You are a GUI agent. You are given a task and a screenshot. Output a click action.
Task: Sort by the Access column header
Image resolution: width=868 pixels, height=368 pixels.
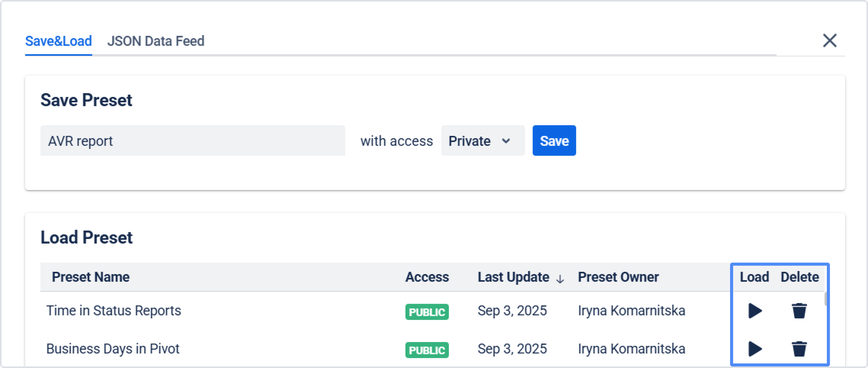[427, 277]
